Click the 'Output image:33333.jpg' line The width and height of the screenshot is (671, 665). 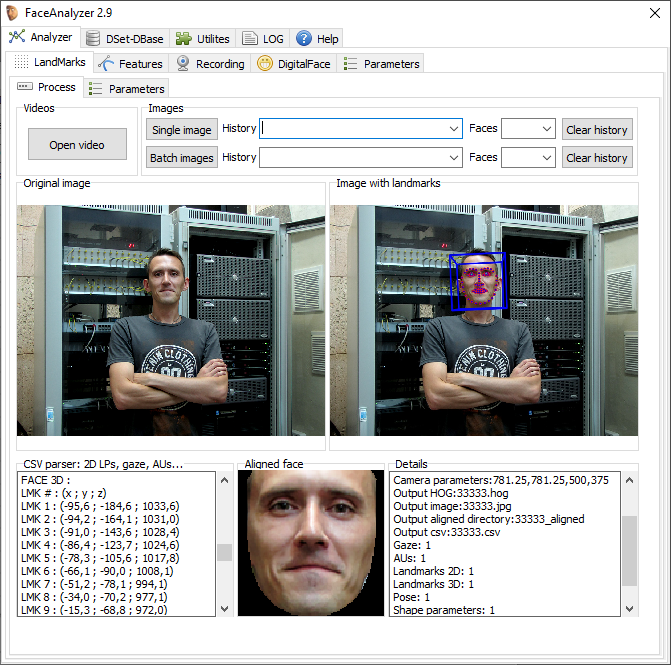(452, 506)
